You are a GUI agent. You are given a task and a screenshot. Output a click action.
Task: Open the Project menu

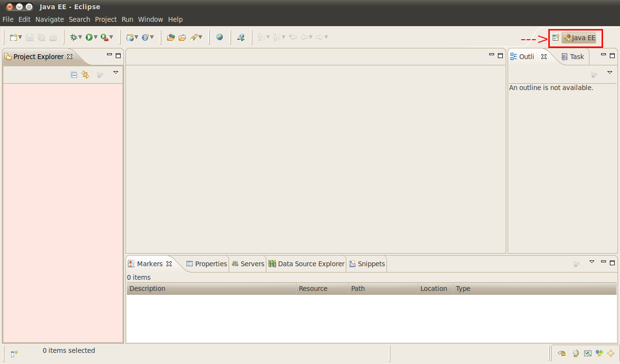[106, 19]
